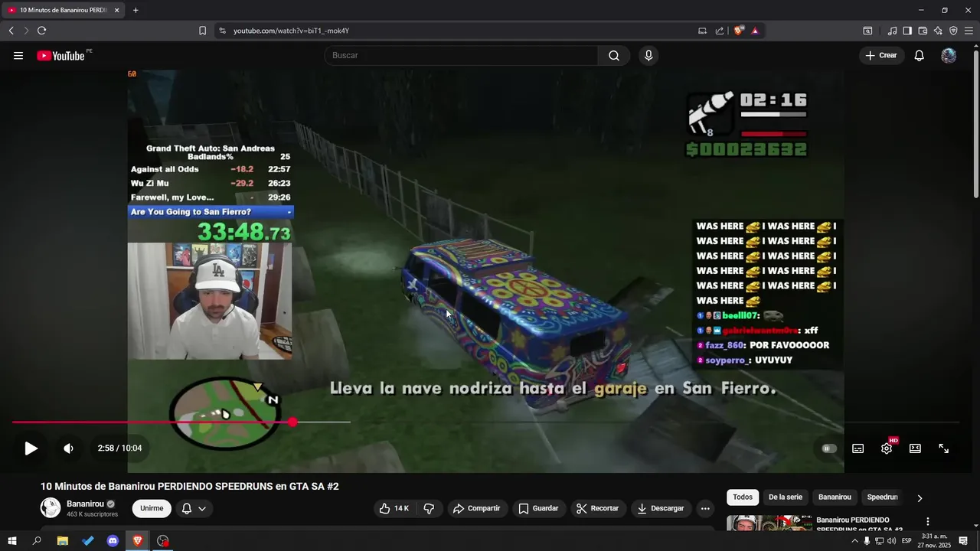Viewport: 980px width, 551px height.
Task: Open Leo AI assistant star icon
Action: pos(938,31)
